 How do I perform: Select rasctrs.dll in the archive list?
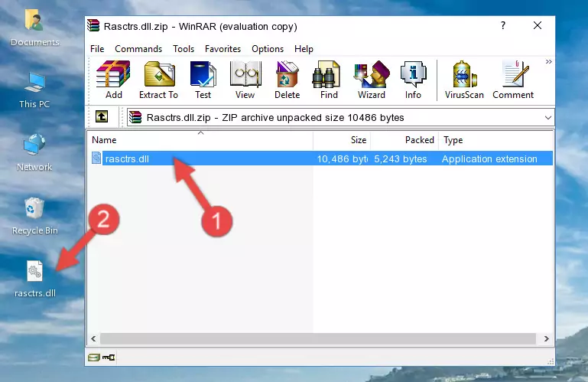click(x=320, y=158)
